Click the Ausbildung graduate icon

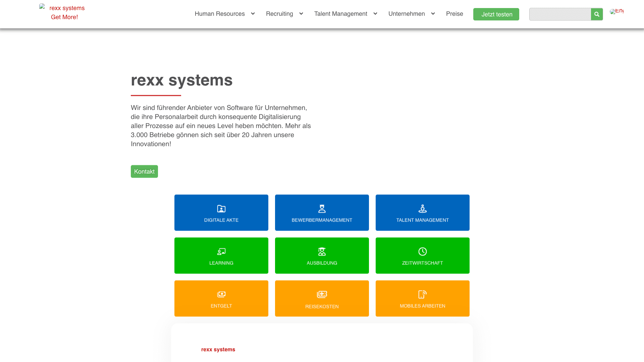pyautogui.click(x=322, y=252)
